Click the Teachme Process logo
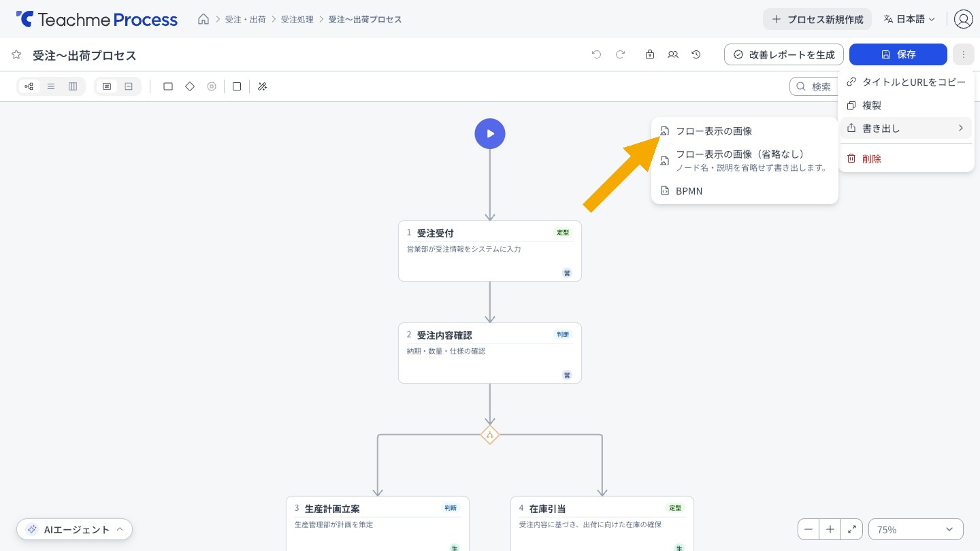Screen dimensions: 980x551 click(x=97, y=19)
